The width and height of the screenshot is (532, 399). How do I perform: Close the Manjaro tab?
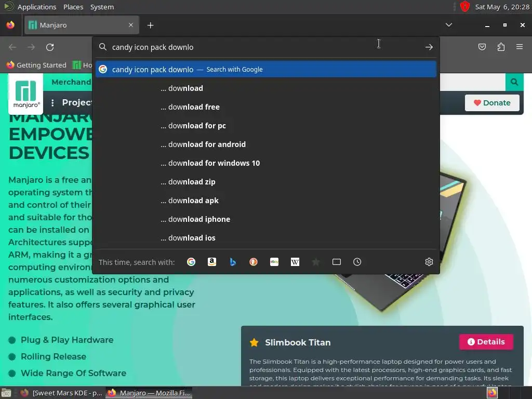(x=131, y=25)
